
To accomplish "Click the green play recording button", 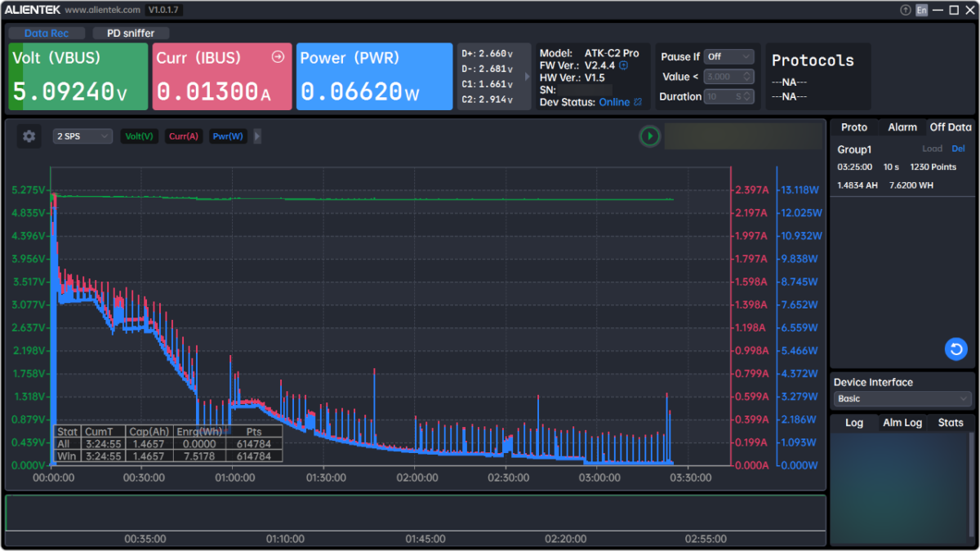I will 649,136.
